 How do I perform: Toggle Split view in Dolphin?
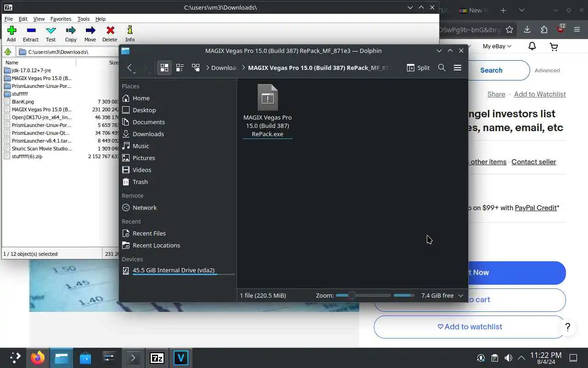[418, 68]
